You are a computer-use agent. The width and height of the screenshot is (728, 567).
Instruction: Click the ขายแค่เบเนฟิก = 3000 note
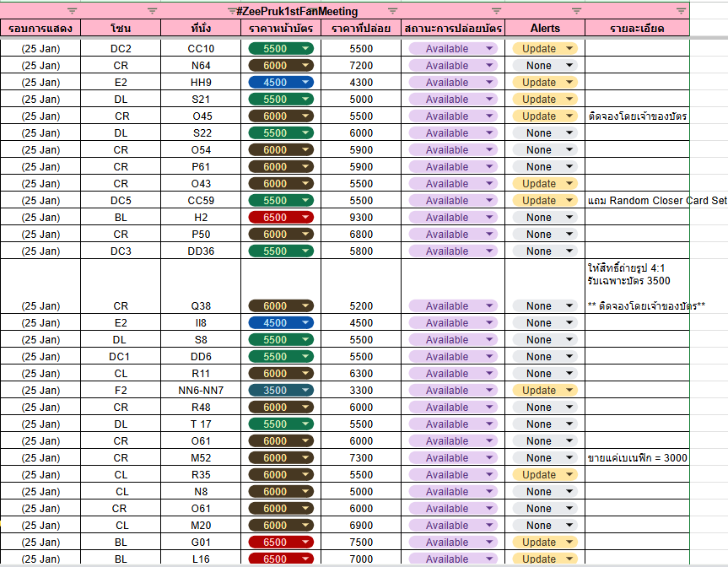[x=637, y=458]
